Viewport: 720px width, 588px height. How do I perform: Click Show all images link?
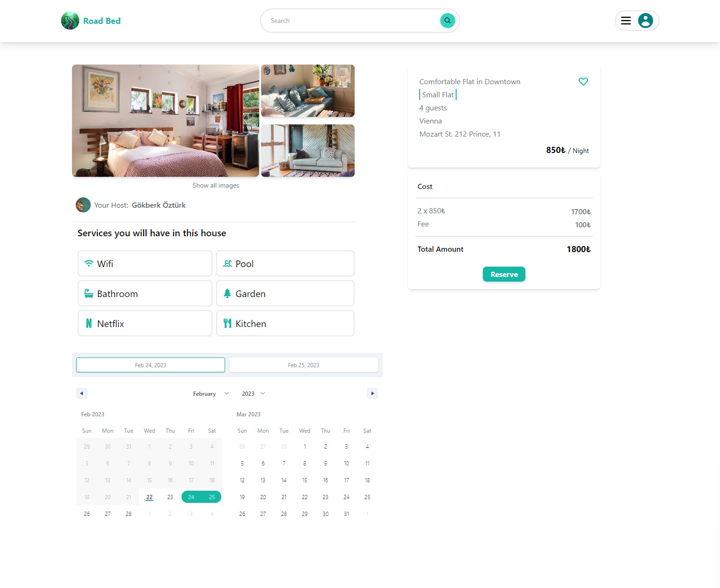216,185
